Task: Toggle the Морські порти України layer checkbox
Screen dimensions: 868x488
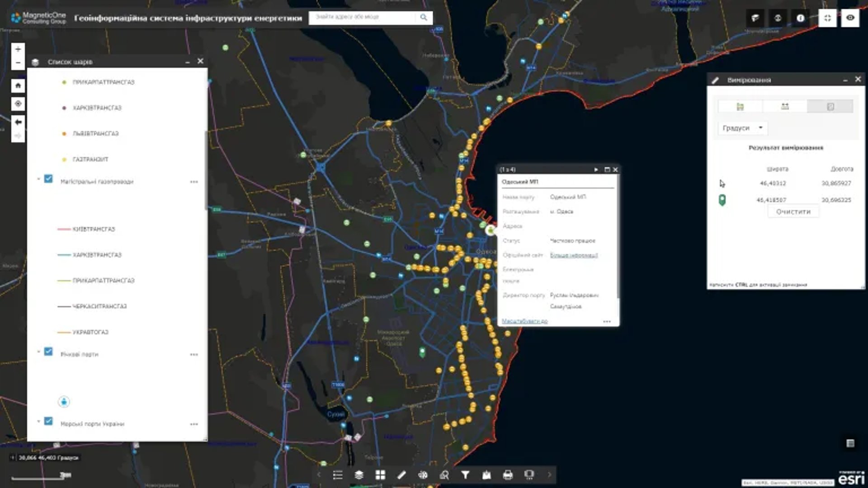Action: click(x=48, y=421)
